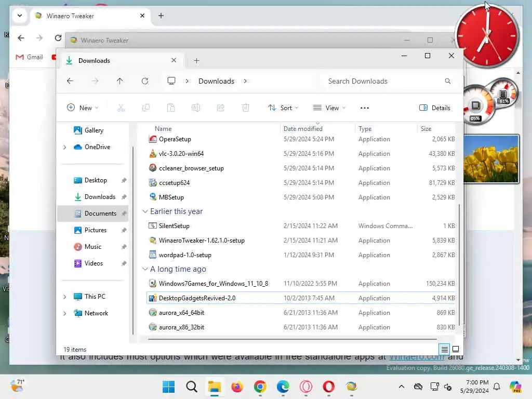Click the search magnifier in Search Downloads
This screenshot has width=532, height=399.
click(447, 81)
